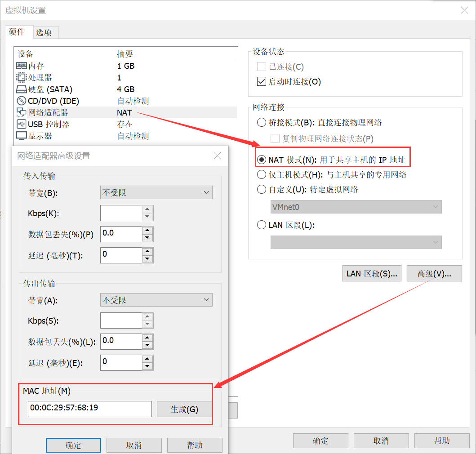Click the 硬盘 (SATA) disk icon
Screen dimensions: 476x454
point(21,89)
